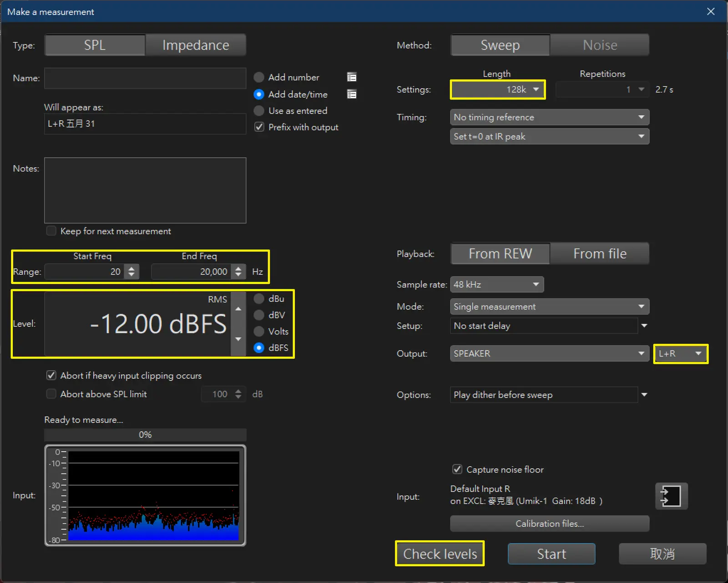The image size is (728, 583).
Task: Increase level using the up arrow
Action: click(x=238, y=308)
